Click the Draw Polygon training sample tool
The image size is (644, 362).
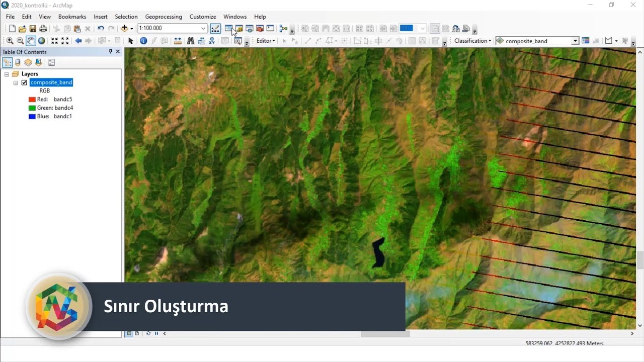[x=609, y=41]
